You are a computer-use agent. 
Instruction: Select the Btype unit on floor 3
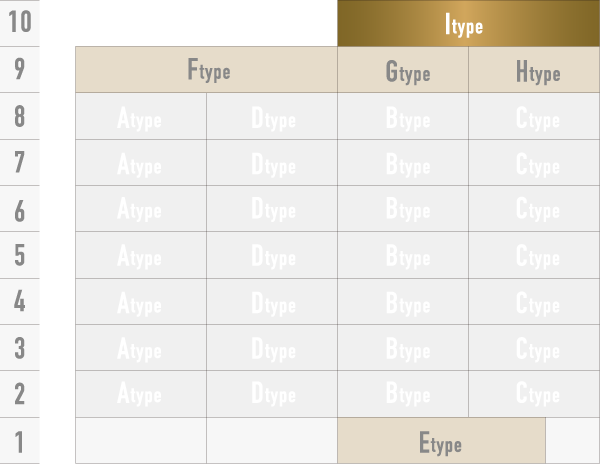[403, 347]
